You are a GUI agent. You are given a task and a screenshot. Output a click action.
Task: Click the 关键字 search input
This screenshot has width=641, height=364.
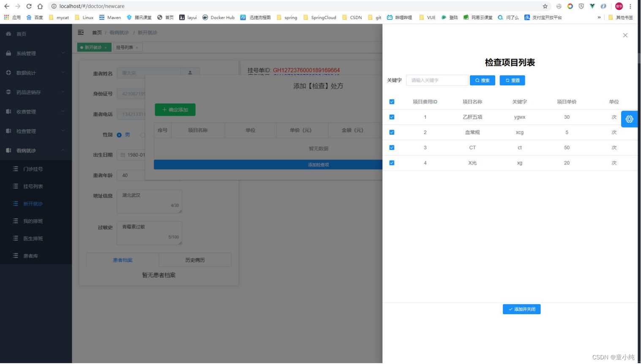tap(437, 80)
